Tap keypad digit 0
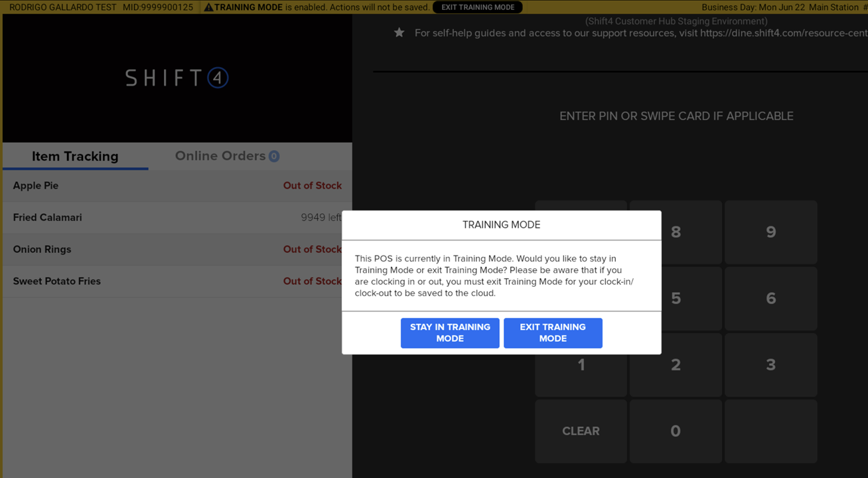The height and width of the screenshot is (478, 868). tap(676, 432)
